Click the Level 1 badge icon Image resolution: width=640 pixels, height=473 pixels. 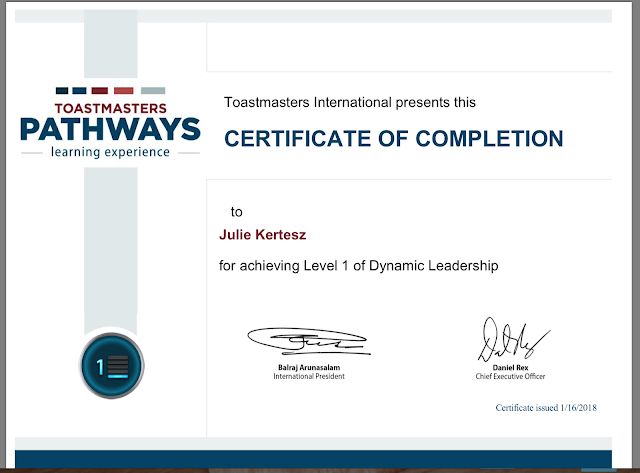click(x=111, y=365)
